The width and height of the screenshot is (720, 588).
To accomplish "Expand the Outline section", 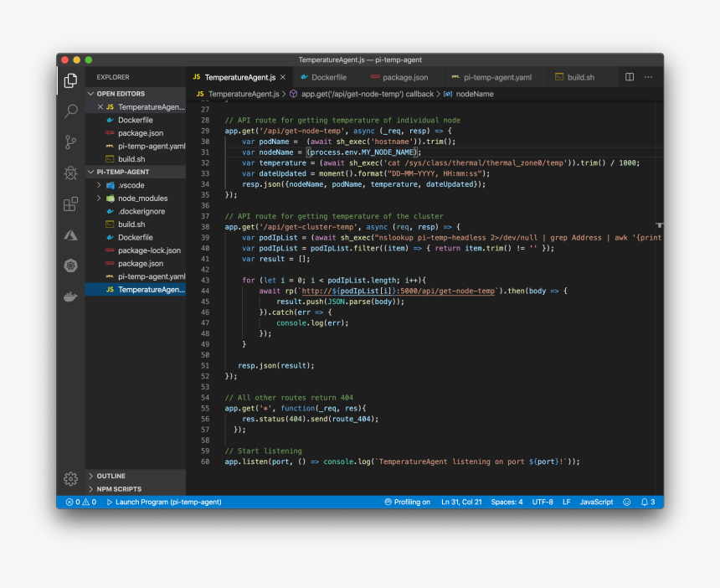I will coord(136,476).
